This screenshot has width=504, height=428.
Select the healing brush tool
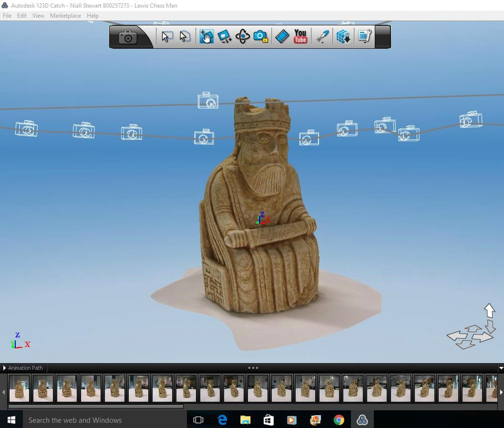click(x=321, y=36)
